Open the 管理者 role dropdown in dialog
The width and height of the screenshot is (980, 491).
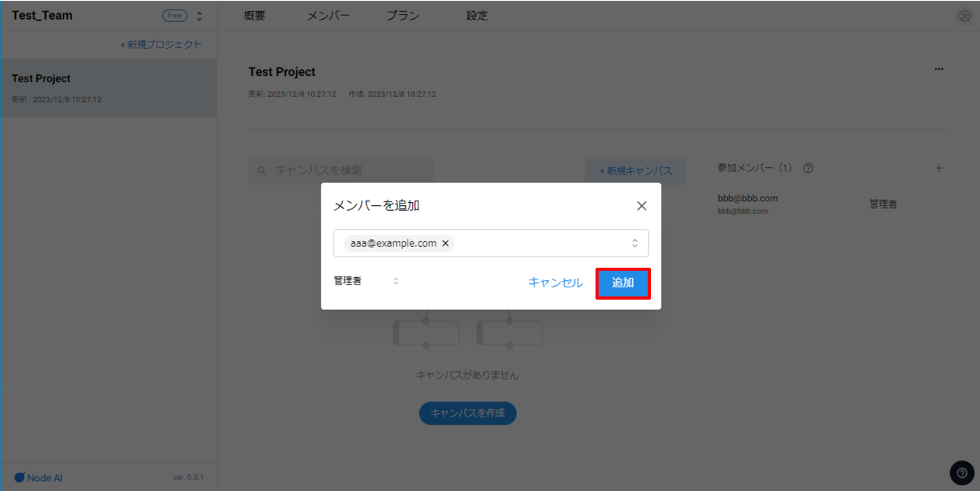click(x=366, y=281)
